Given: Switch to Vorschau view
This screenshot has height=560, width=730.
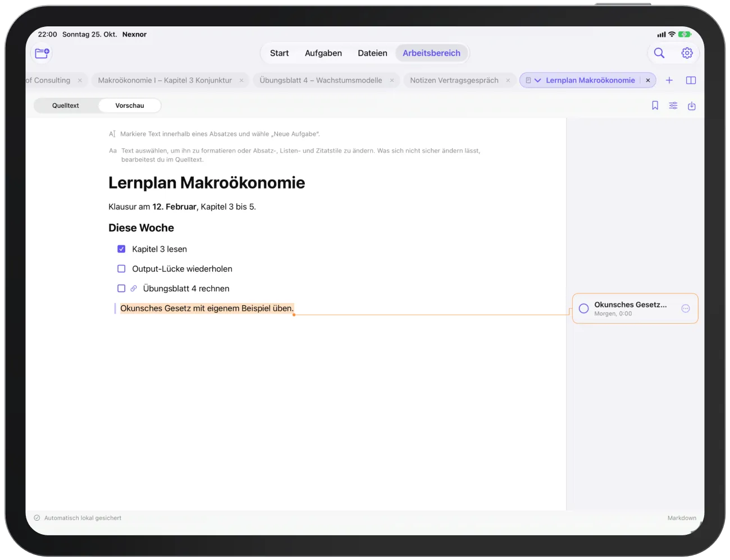Looking at the screenshot, I should [x=130, y=105].
